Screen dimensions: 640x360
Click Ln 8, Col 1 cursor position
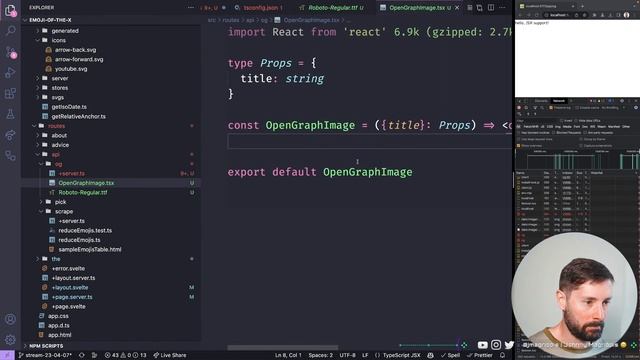[288, 355]
